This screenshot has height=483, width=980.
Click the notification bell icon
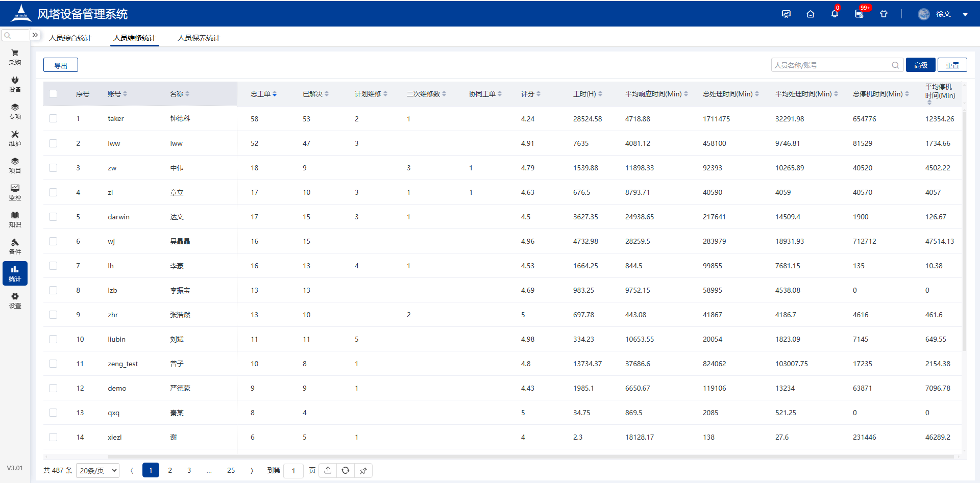[835, 14]
